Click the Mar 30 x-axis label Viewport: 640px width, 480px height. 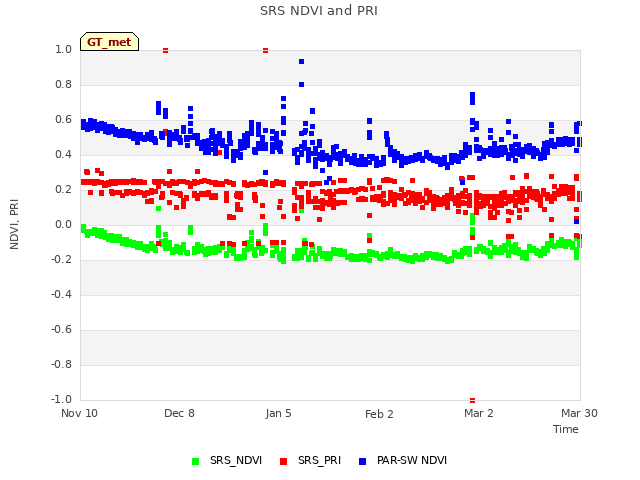(x=579, y=413)
